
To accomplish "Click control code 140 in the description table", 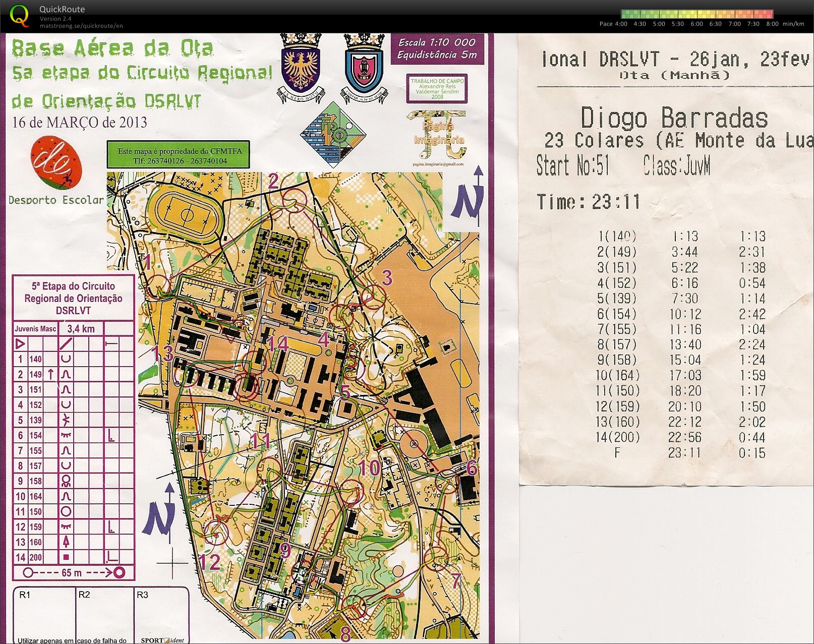I will point(35,359).
